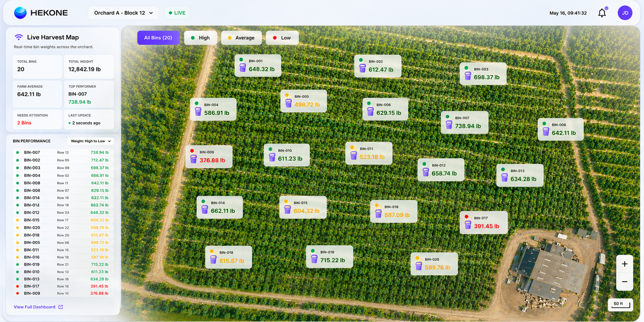
Task: Click the bucket icon on the BIN-003 card
Action: (x=468, y=76)
